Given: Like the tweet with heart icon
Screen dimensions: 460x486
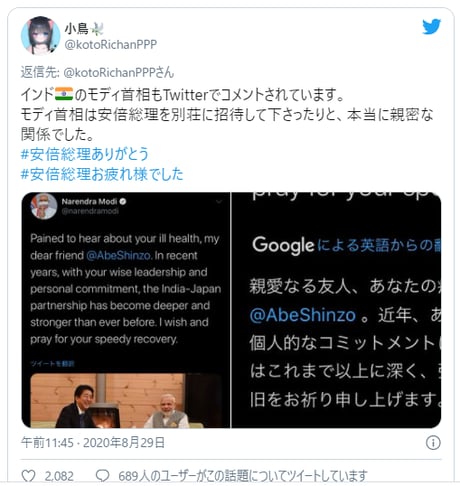Looking at the screenshot, I should click(x=28, y=475).
